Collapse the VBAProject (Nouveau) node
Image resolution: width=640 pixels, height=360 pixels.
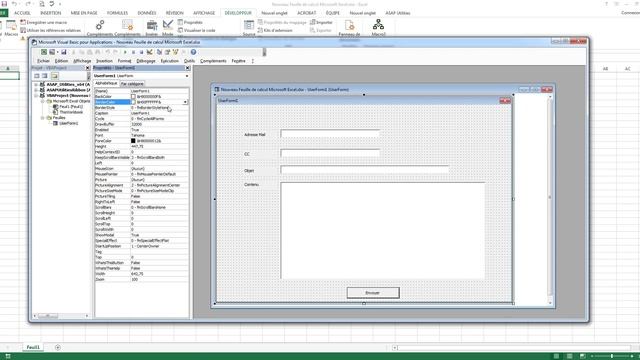36,96
